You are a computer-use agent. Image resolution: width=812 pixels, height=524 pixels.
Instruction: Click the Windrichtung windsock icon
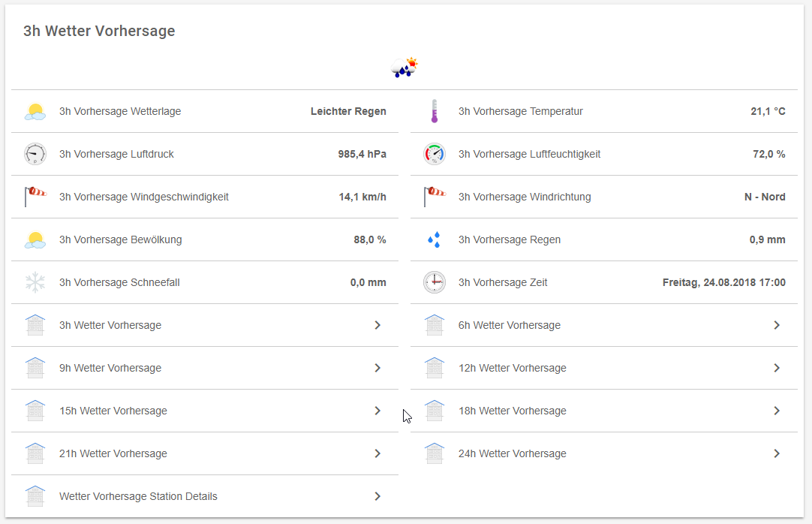434,196
